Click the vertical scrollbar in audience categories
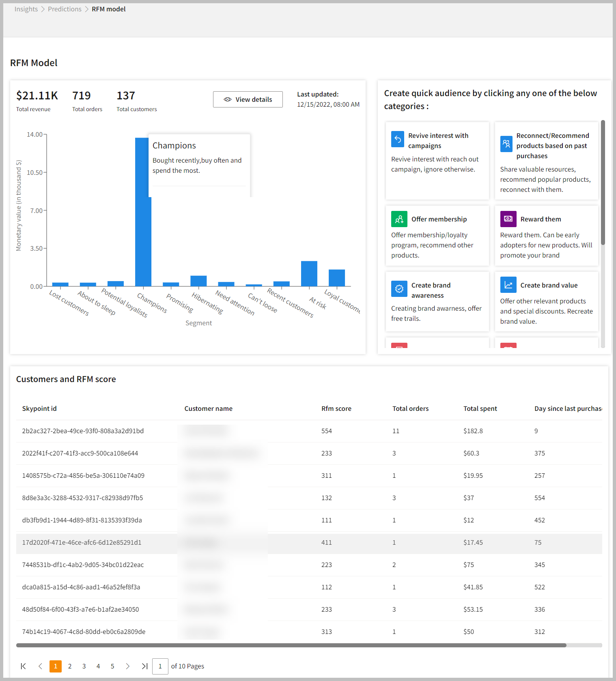The image size is (616, 681). 603,183
